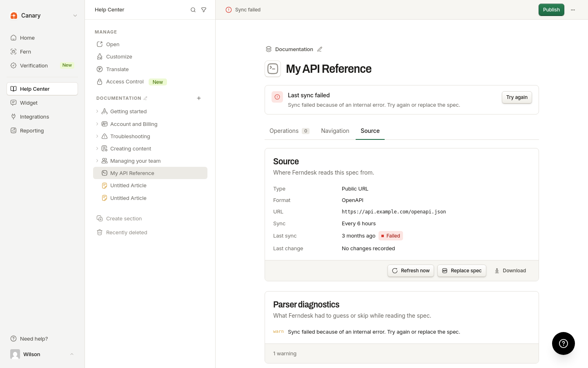Image resolution: width=588 pixels, height=368 pixels.
Task: Click the My API Reference title
Action: (329, 69)
